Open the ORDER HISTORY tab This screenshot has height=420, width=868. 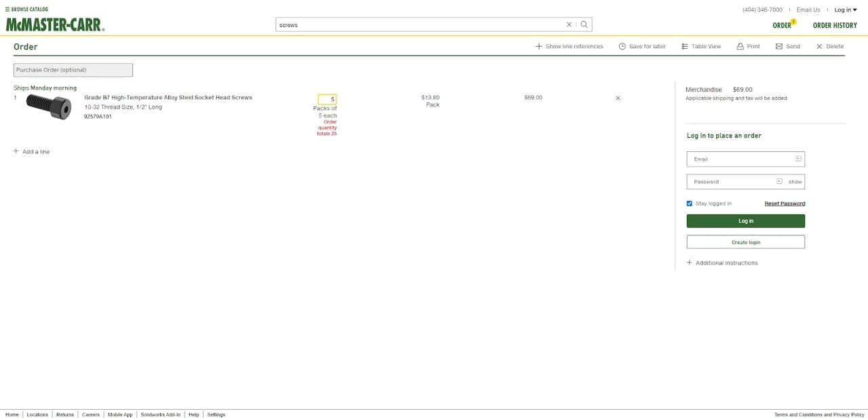pos(835,25)
